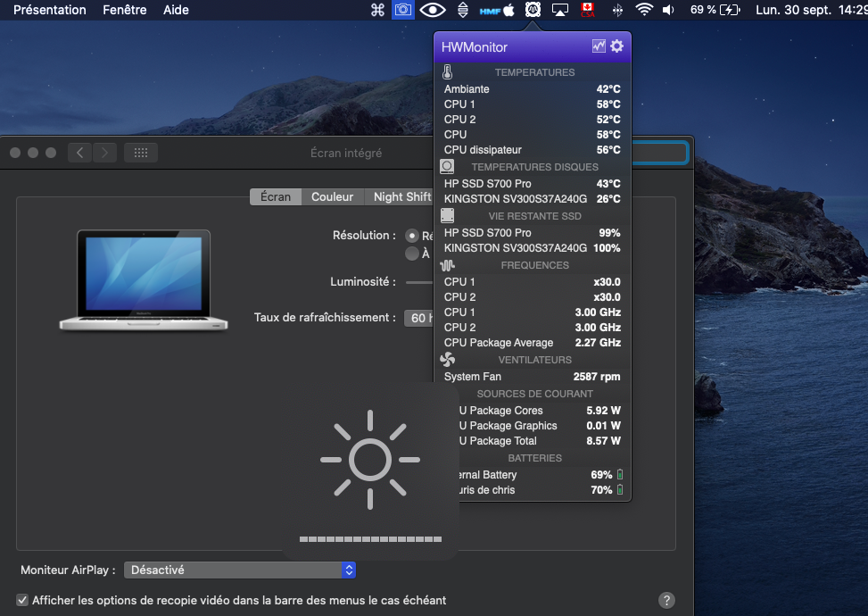The height and width of the screenshot is (616, 868).
Task: Open Wi-Fi menu in menu bar
Action: pyautogui.click(x=643, y=10)
